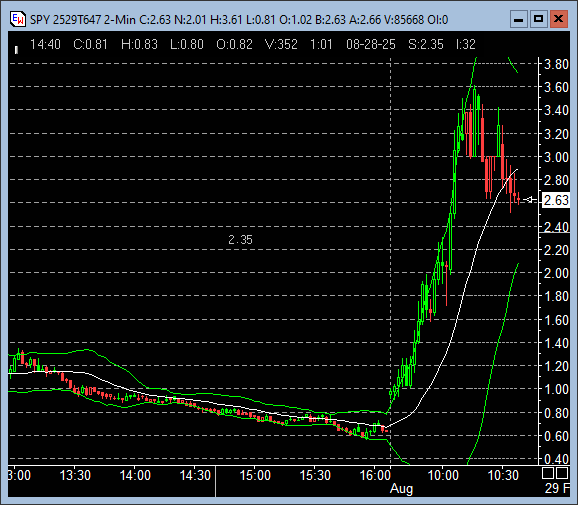
Task: Click the current price arrow pointer
Action: 529,200
